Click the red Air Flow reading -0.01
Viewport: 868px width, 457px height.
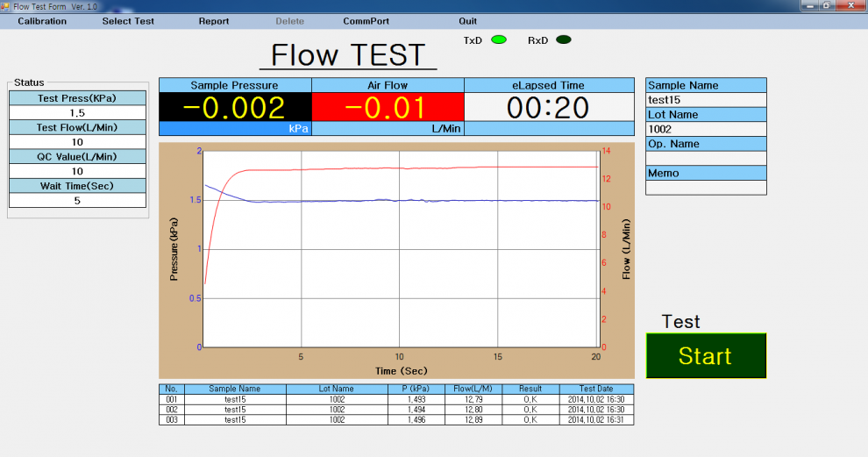[388, 107]
